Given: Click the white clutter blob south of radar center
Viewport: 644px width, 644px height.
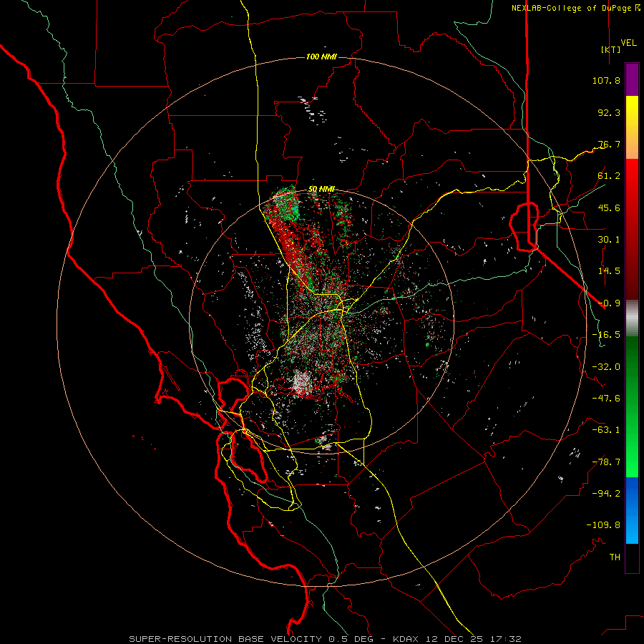Looking at the screenshot, I should pos(302,382).
